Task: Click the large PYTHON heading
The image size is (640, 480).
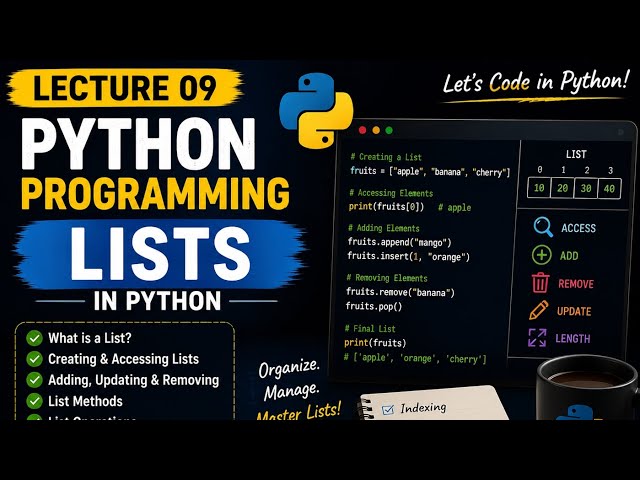Action: (x=138, y=143)
